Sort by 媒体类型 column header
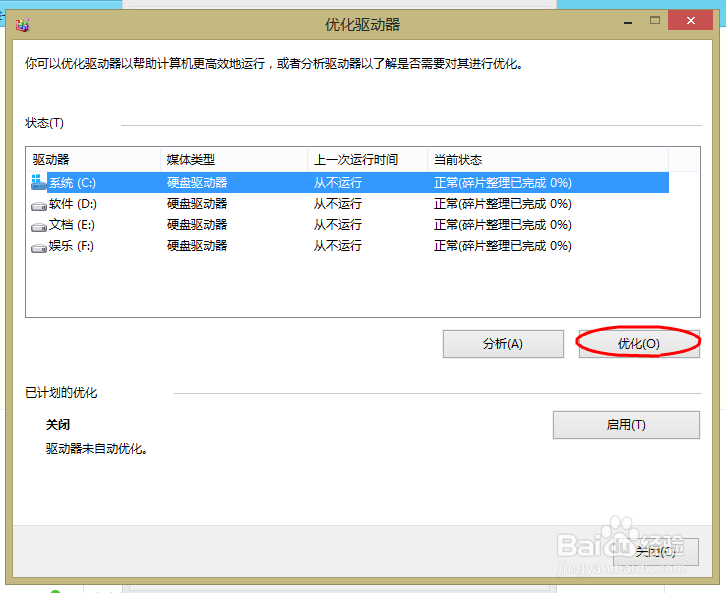This screenshot has width=726, height=593. [x=234, y=160]
